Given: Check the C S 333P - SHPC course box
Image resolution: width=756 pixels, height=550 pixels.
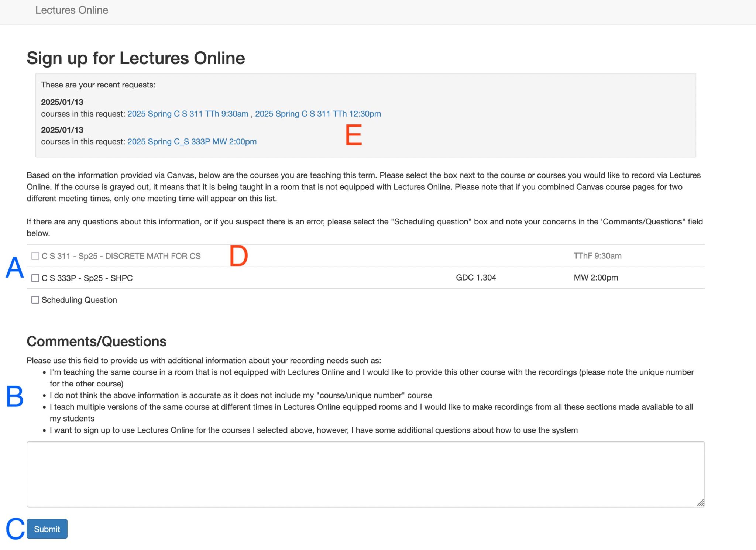Looking at the screenshot, I should tap(35, 278).
